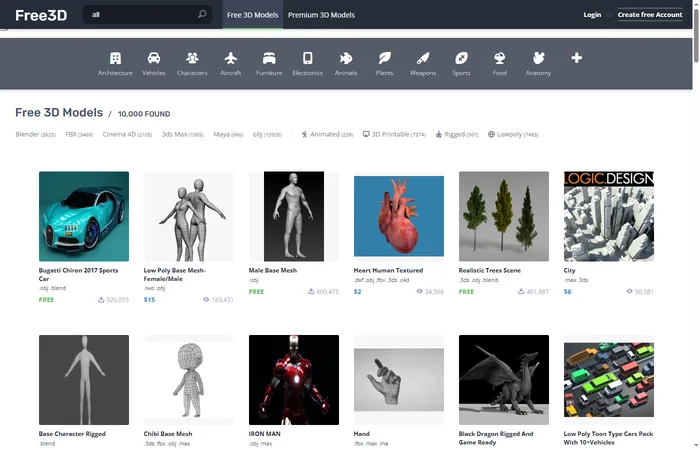Open the Electronics category icon
Screen dimensions: 700x450
[308, 58]
